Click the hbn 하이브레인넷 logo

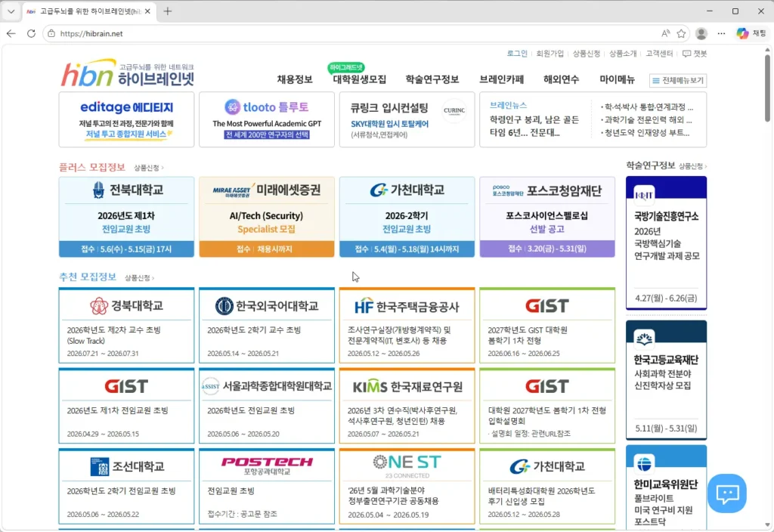pos(127,73)
